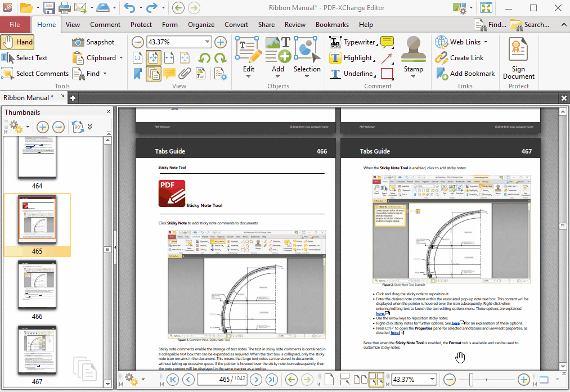570x392 pixels.
Task: Select the Fit Width view icon
Action: (169, 58)
